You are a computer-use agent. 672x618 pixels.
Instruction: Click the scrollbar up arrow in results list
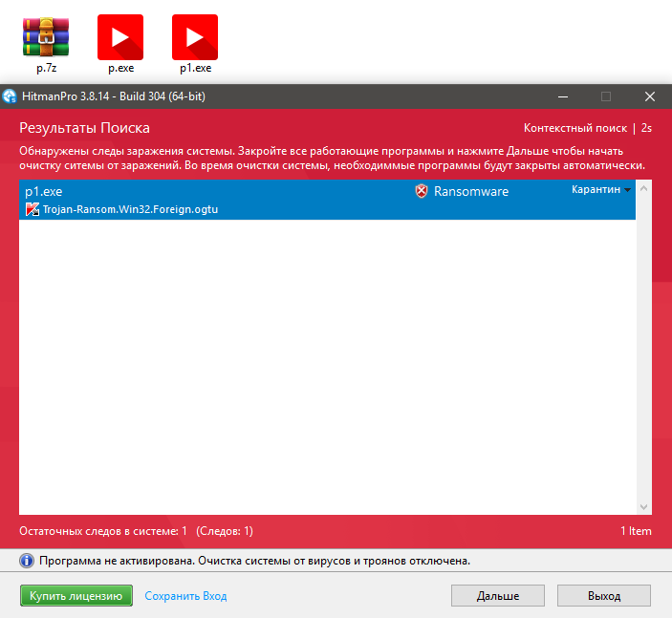[x=643, y=188]
